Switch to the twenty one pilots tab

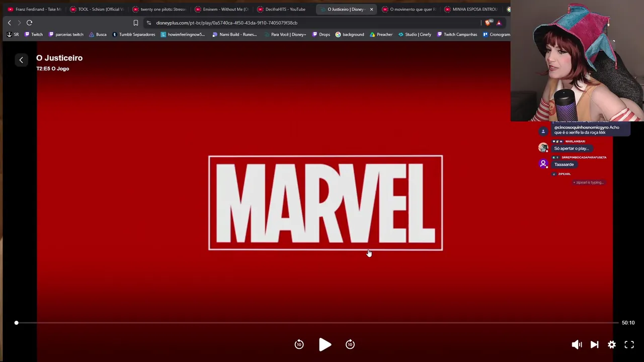[159, 9]
